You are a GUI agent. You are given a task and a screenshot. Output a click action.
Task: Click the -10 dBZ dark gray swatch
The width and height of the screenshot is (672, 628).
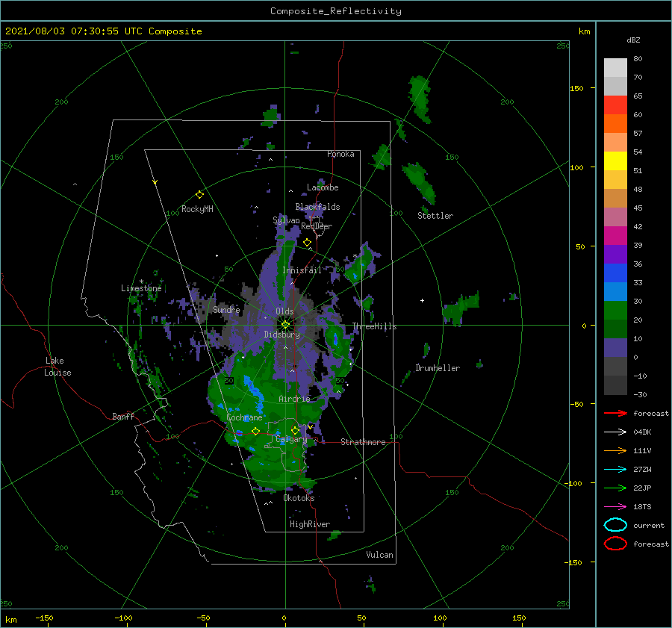615,385
